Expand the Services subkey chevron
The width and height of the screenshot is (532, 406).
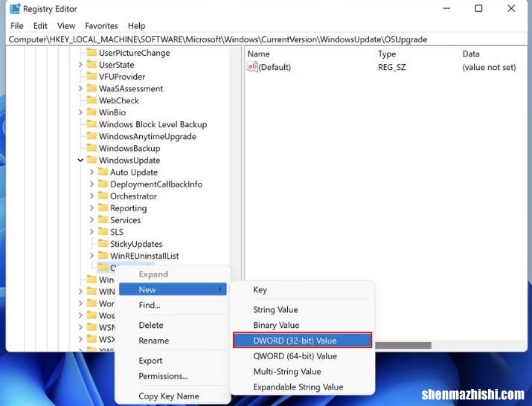point(92,220)
